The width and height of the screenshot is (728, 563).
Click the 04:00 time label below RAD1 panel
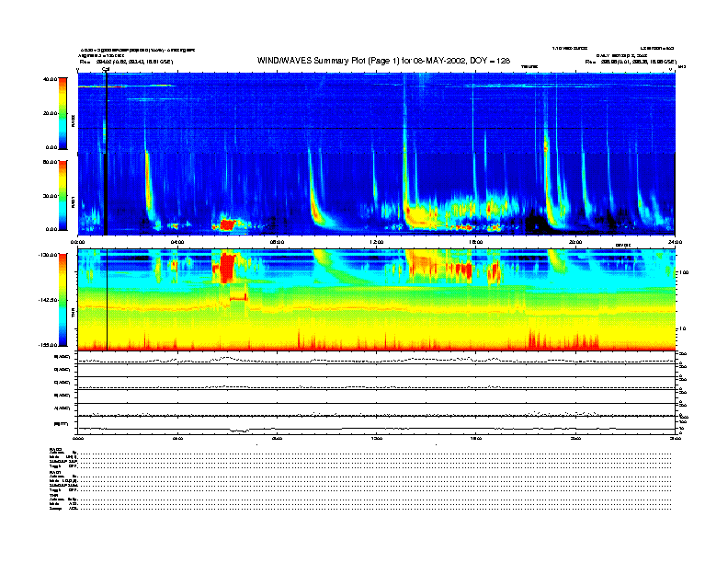[177, 242]
